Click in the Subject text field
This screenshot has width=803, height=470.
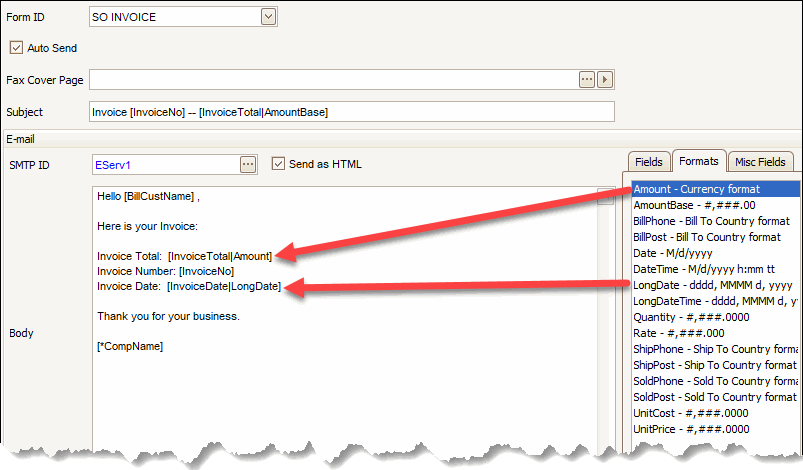[x=350, y=112]
